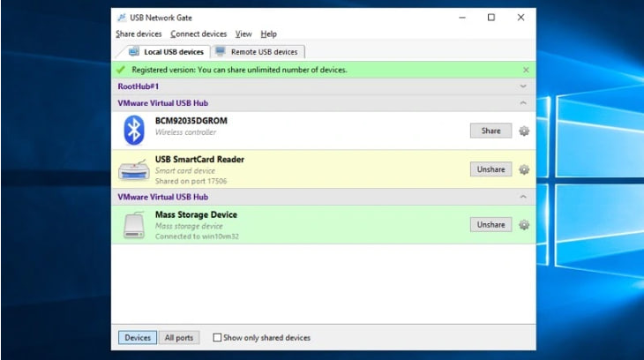Click the Shared on port 17506 text
The width and height of the screenshot is (644, 360).
[x=191, y=181]
